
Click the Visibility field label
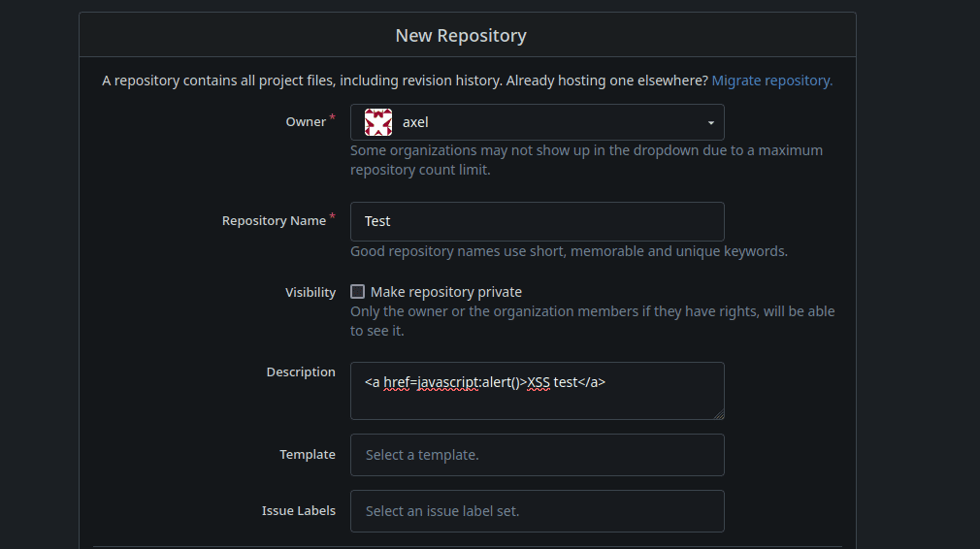[x=310, y=293]
